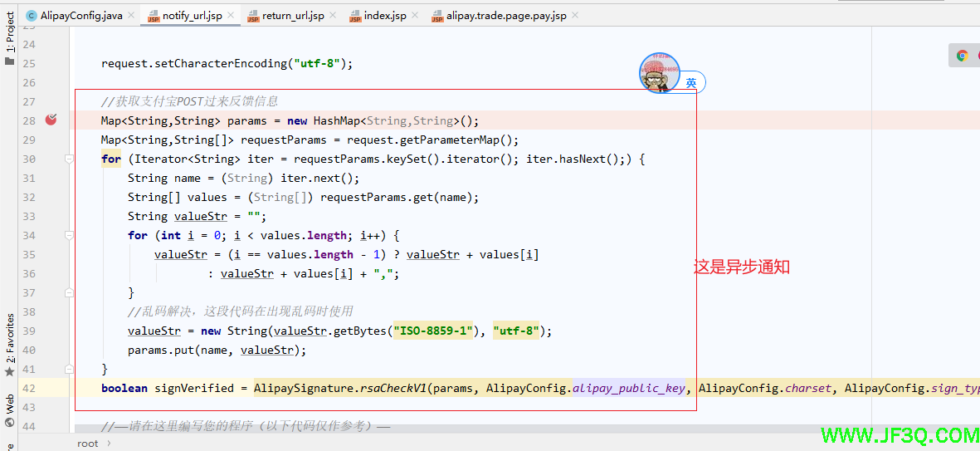Collapse fold marker at line 41
This screenshot has height=451, width=980.
tap(70, 369)
